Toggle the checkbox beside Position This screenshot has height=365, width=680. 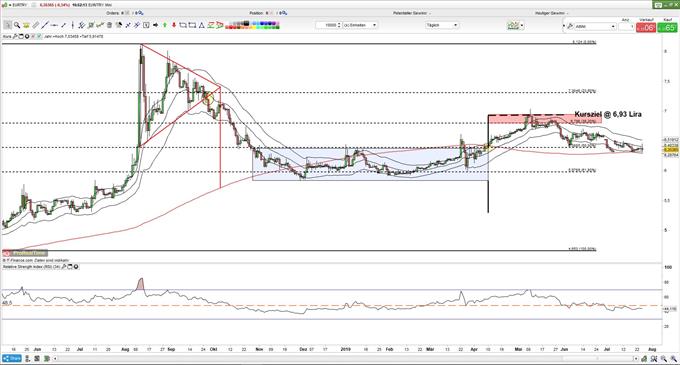(271, 13)
